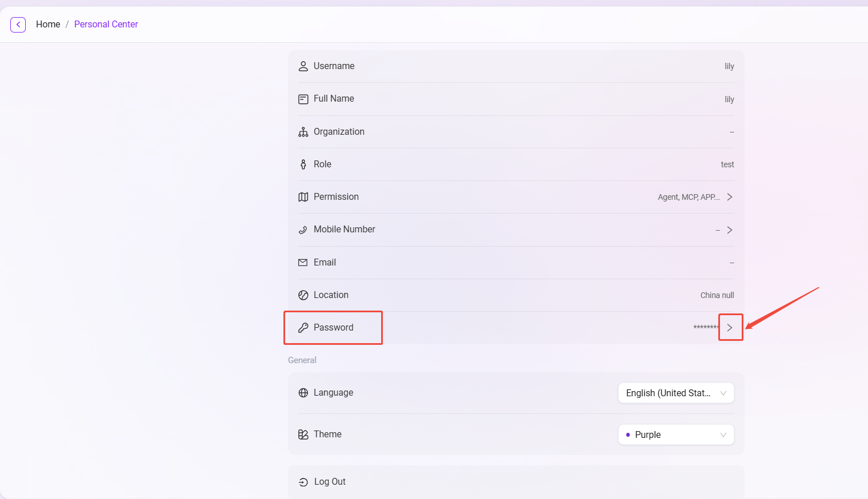
Task: Click the Location row value China null
Action: pyautogui.click(x=717, y=295)
